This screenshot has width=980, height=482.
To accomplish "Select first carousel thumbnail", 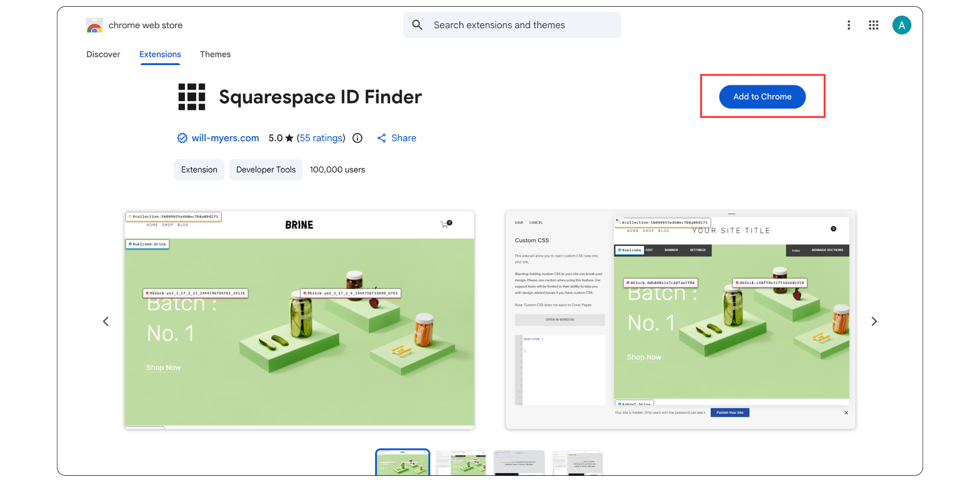I will point(402,462).
